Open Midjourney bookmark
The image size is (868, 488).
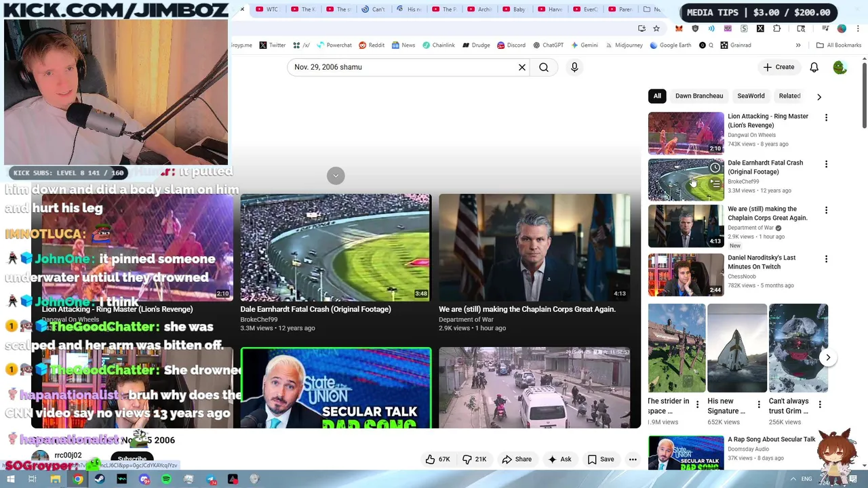pos(624,45)
